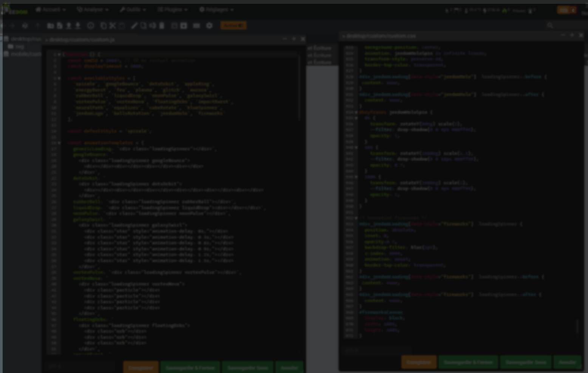
Task: Click Sauvegarder Sous in the custom.js editor
Action: pos(248,368)
